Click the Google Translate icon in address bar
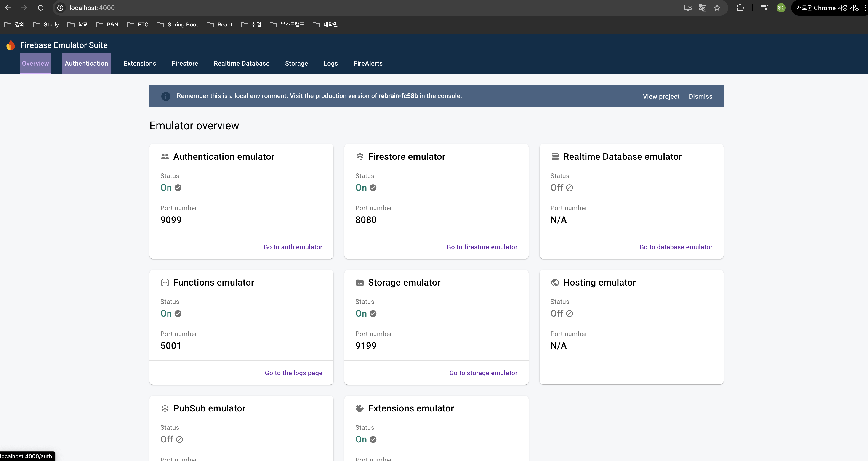Image resolution: width=868 pixels, height=461 pixels. tap(702, 8)
